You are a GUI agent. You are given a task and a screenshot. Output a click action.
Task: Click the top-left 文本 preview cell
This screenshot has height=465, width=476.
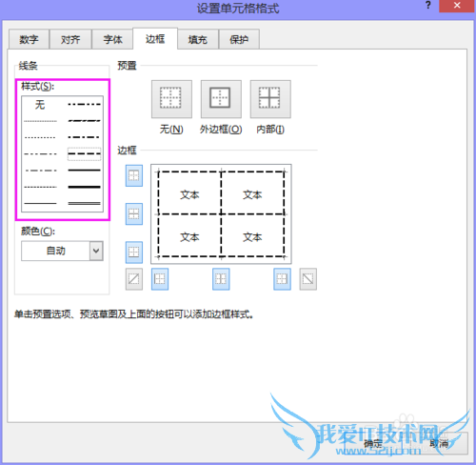tap(189, 194)
